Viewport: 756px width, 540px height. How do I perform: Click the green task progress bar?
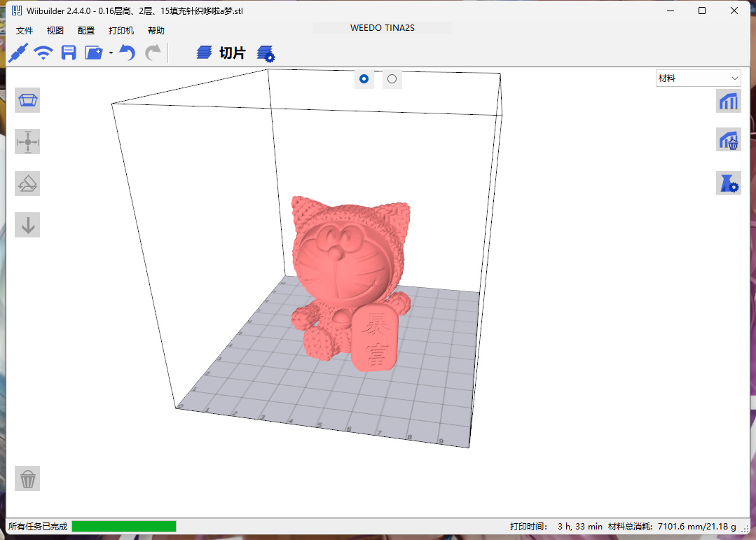coord(124,526)
